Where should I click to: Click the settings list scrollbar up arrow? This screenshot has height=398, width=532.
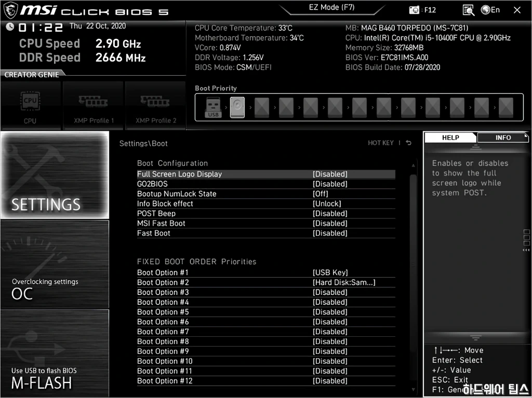tap(413, 166)
